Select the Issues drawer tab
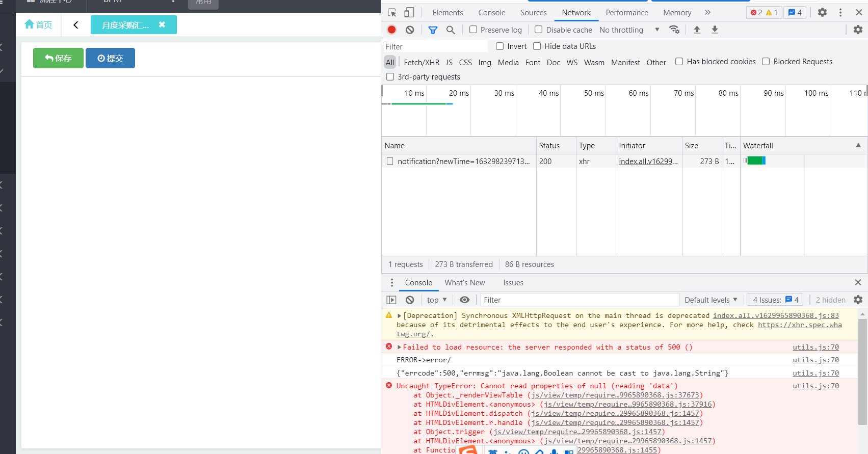 (513, 283)
